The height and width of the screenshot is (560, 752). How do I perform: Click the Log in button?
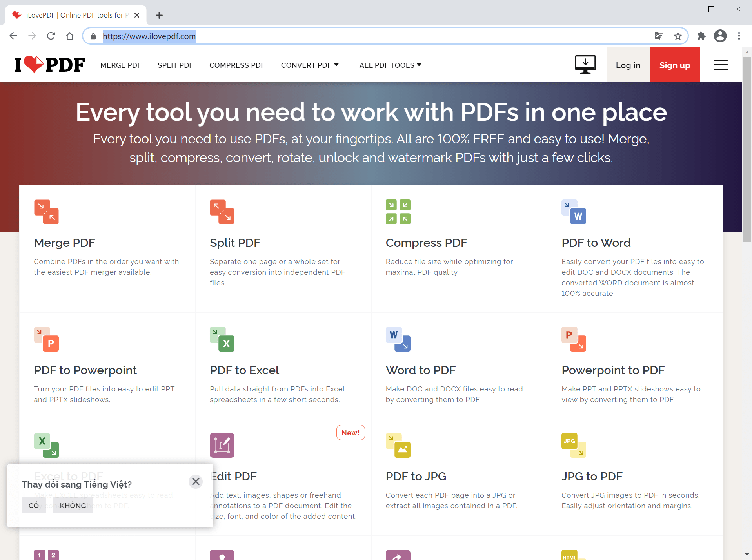pyautogui.click(x=628, y=65)
